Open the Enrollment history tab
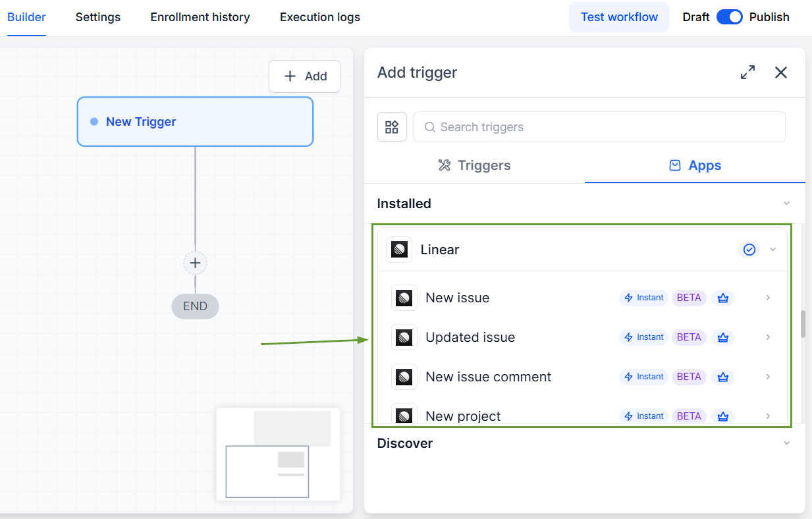Viewport: 812px width, 519px height. click(x=200, y=17)
